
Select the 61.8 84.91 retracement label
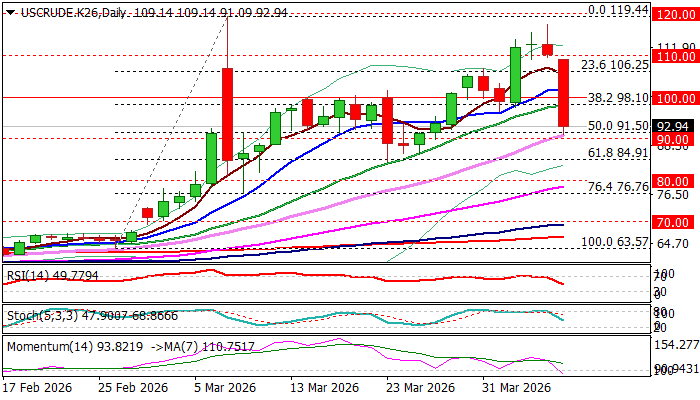pyautogui.click(x=616, y=153)
